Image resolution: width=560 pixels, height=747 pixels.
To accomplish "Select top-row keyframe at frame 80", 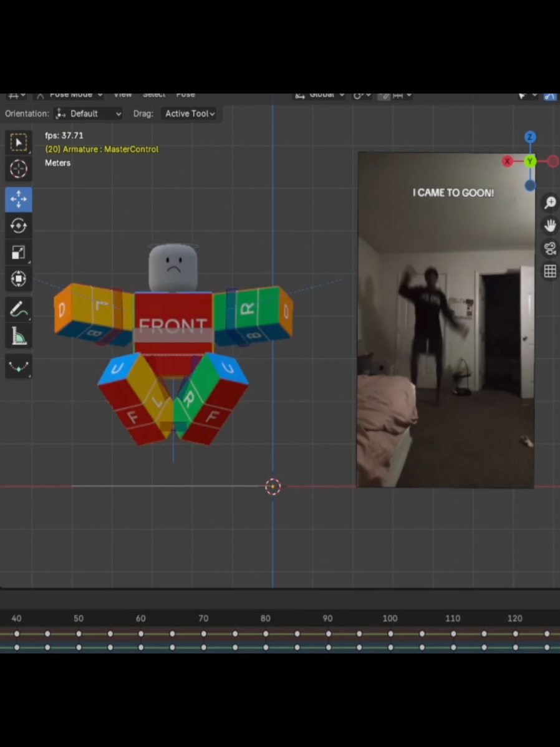I will click(x=266, y=634).
